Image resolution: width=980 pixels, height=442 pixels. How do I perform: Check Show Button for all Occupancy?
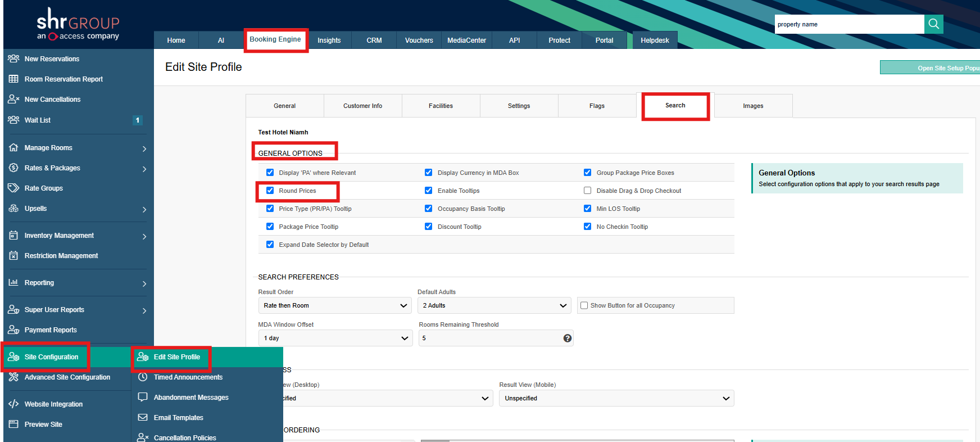[584, 305]
